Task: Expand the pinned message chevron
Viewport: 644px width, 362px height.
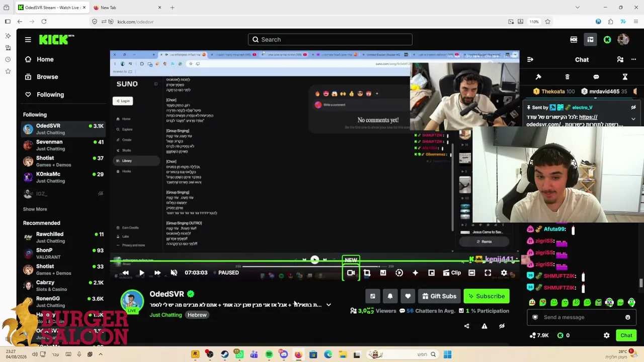Action: point(633,119)
